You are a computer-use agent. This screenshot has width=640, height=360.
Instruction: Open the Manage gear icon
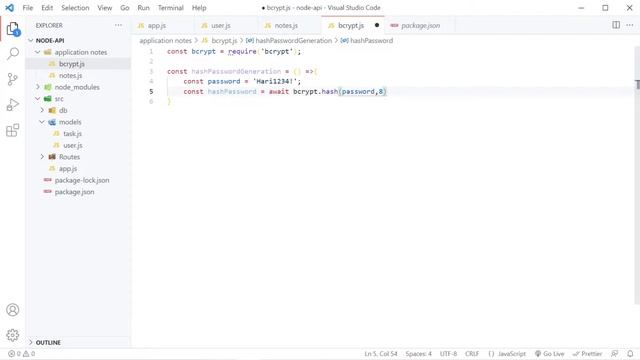click(x=13, y=335)
